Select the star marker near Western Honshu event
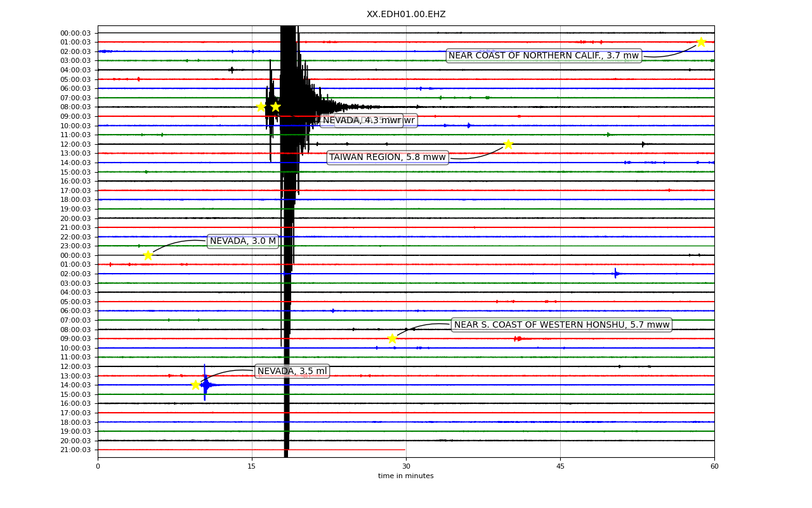Viewport: 812px width, 508px height. pyautogui.click(x=392, y=338)
